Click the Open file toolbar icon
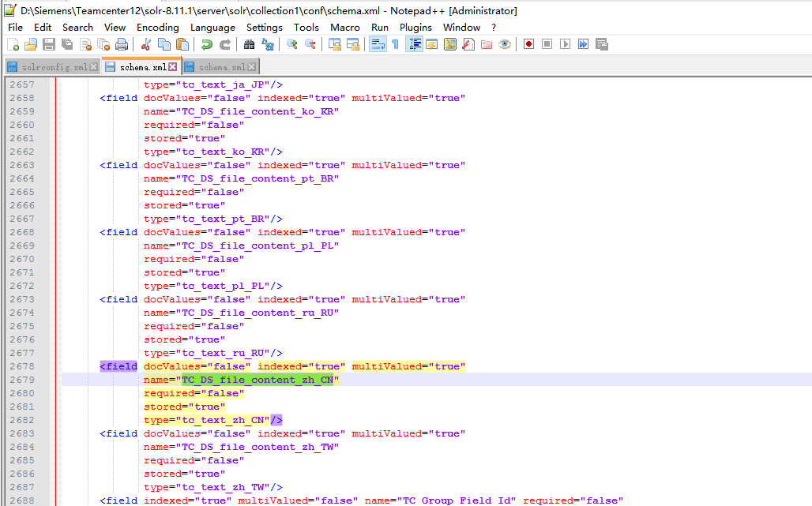The height and width of the screenshot is (506, 812). (x=31, y=44)
